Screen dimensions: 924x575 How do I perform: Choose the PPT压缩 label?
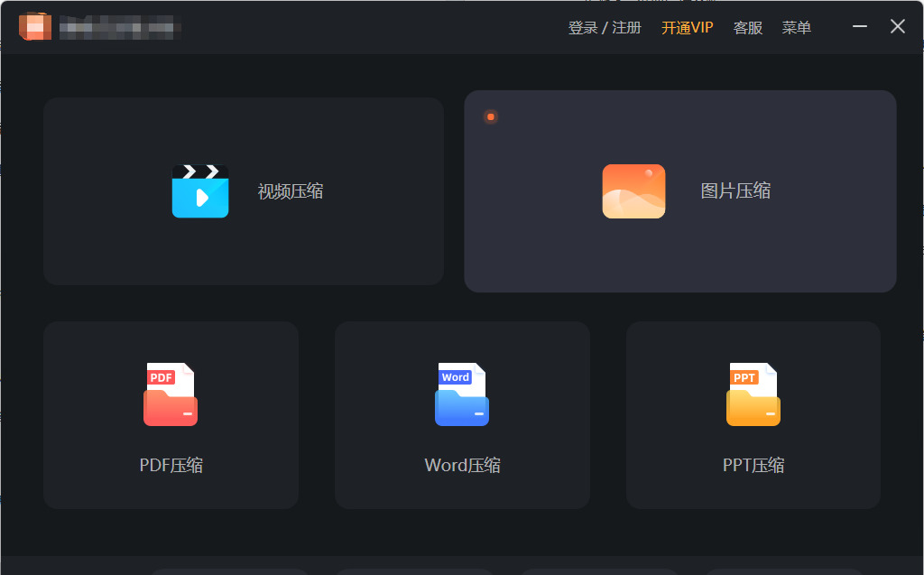[x=753, y=465]
